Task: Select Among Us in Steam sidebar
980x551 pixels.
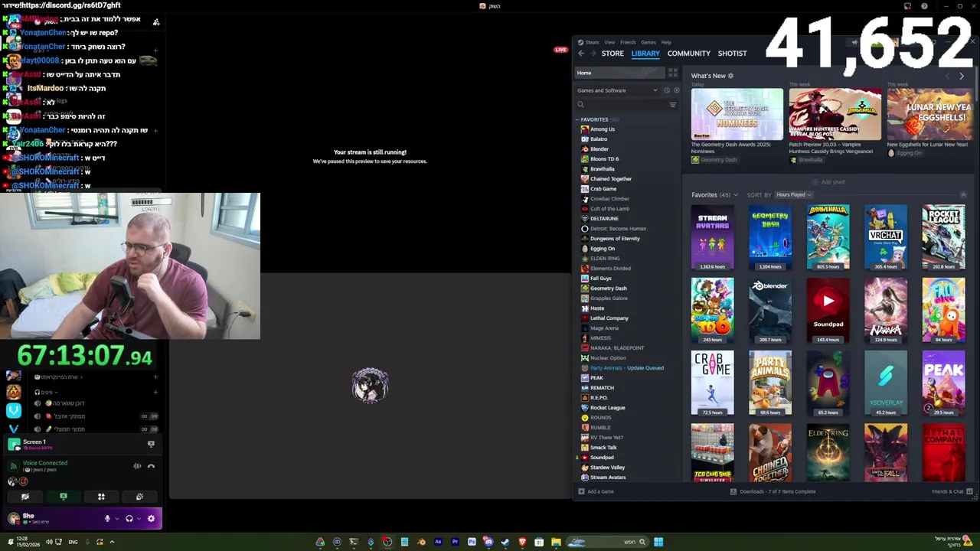Action: coord(603,129)
